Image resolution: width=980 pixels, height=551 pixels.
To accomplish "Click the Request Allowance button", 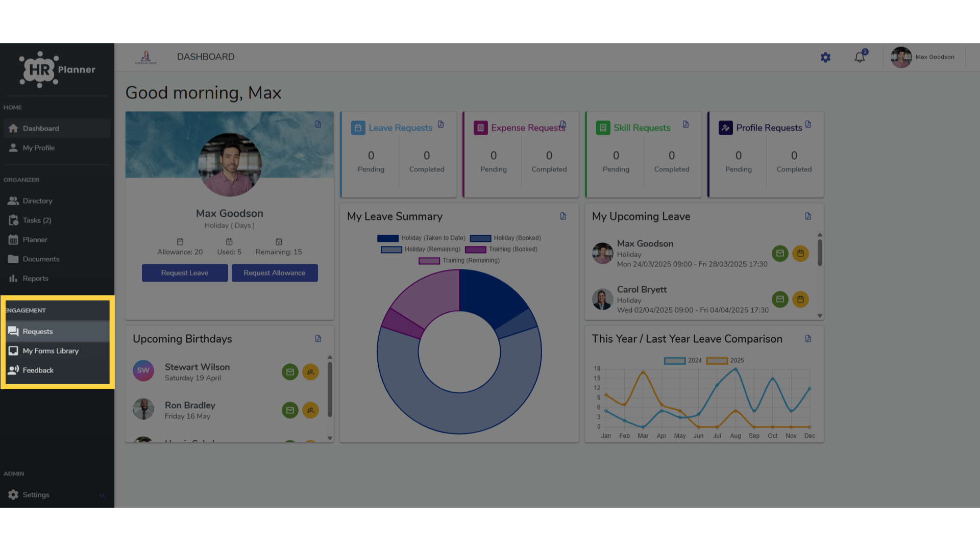I will (275, 273).
